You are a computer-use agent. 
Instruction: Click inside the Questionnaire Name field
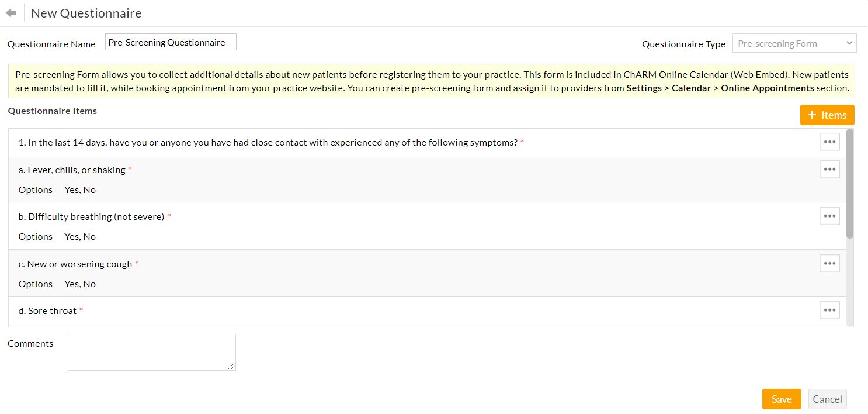[170, 42]
